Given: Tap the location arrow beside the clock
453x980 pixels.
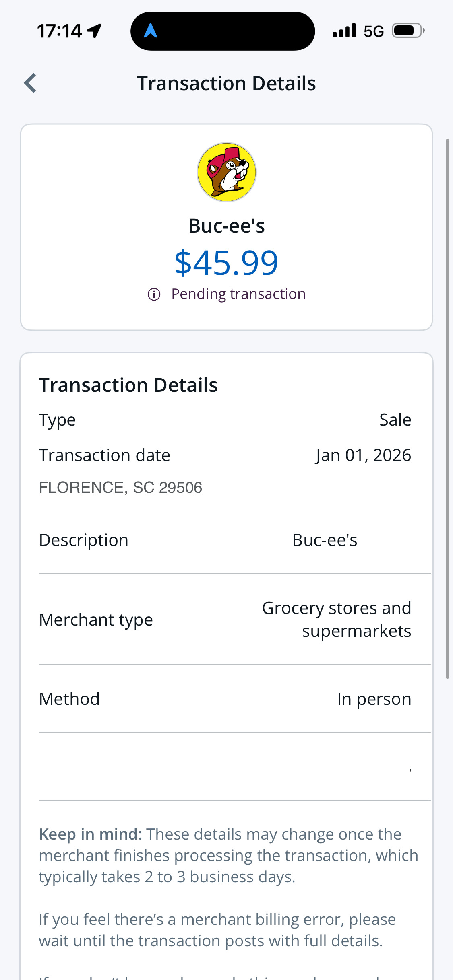Looking at the screenshot, I should point(94,31).
